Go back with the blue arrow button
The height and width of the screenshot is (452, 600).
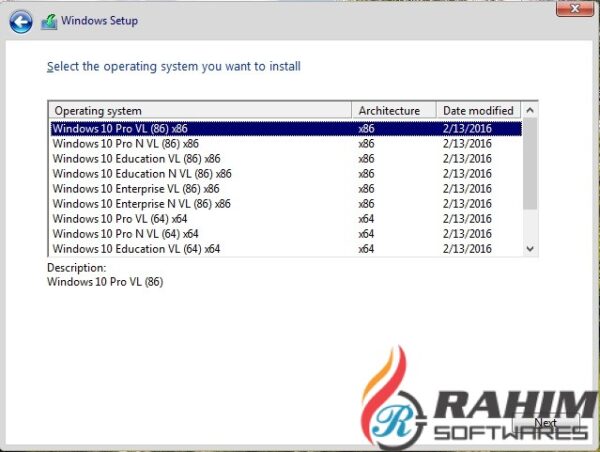pos(21,22)
